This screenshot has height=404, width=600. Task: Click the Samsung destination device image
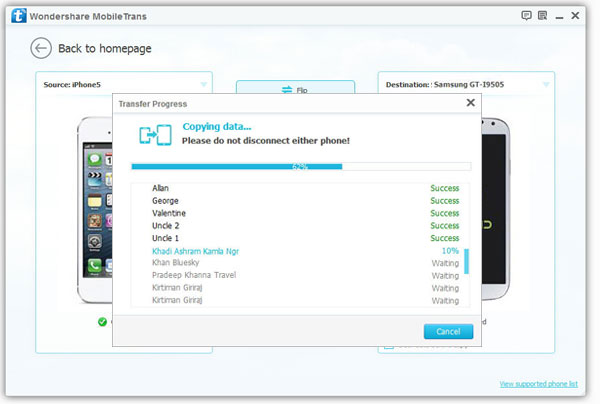pos(496,209)
